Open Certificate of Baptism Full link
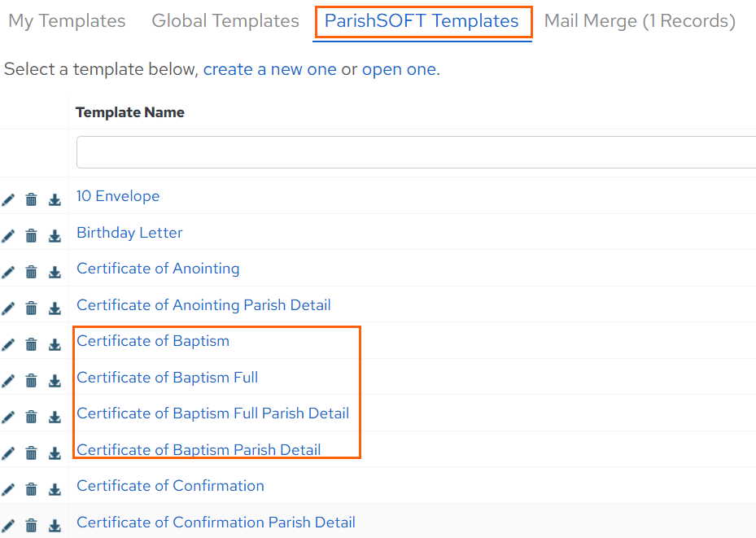This screenshot has width=756, height=538. pyautogui.click(x=168, y=378)
